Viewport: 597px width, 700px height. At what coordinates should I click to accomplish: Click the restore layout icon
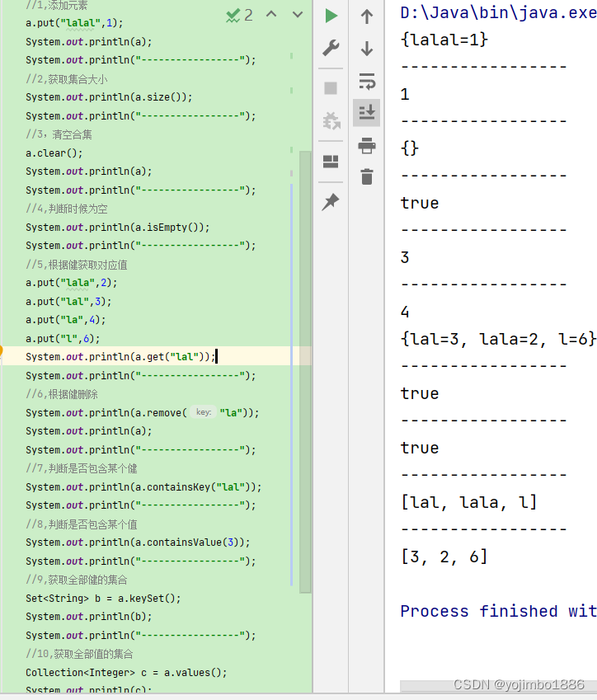point(331,162)
